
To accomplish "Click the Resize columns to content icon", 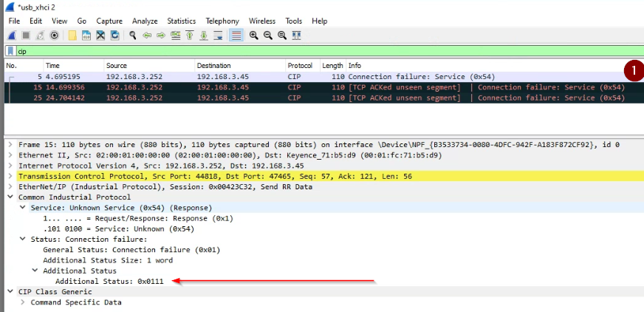I will 296,35.
